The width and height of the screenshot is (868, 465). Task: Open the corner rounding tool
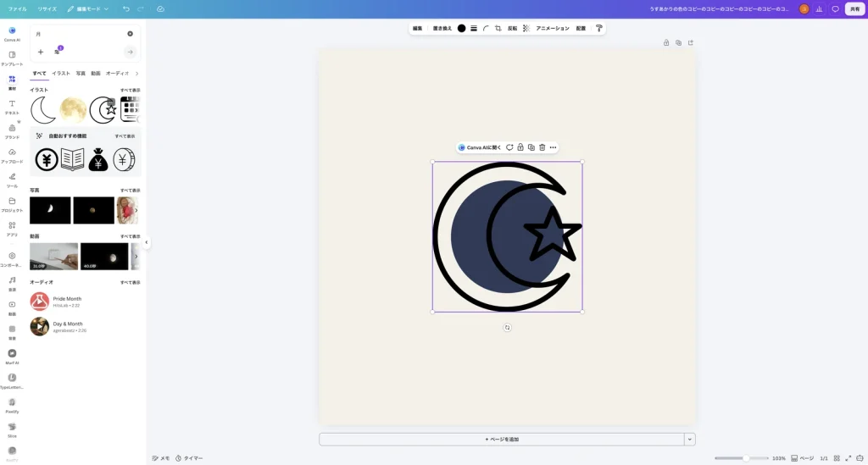(486, 28)
